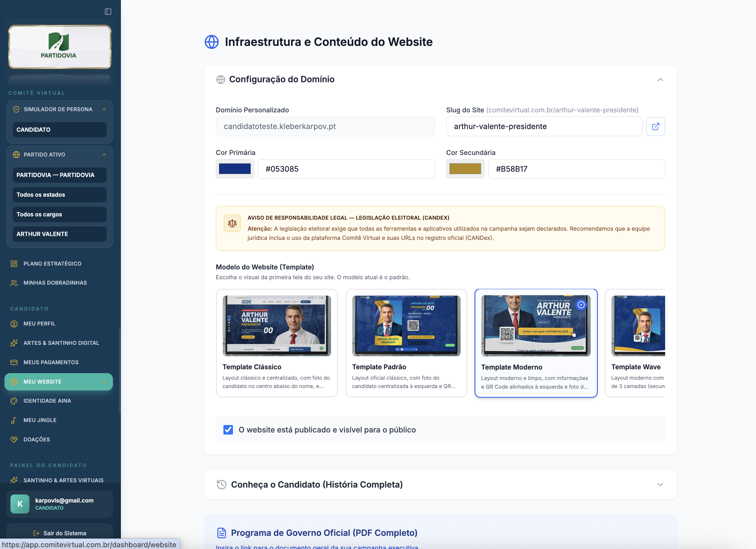Click the Meu Perfil user icon

pos(14,324)
